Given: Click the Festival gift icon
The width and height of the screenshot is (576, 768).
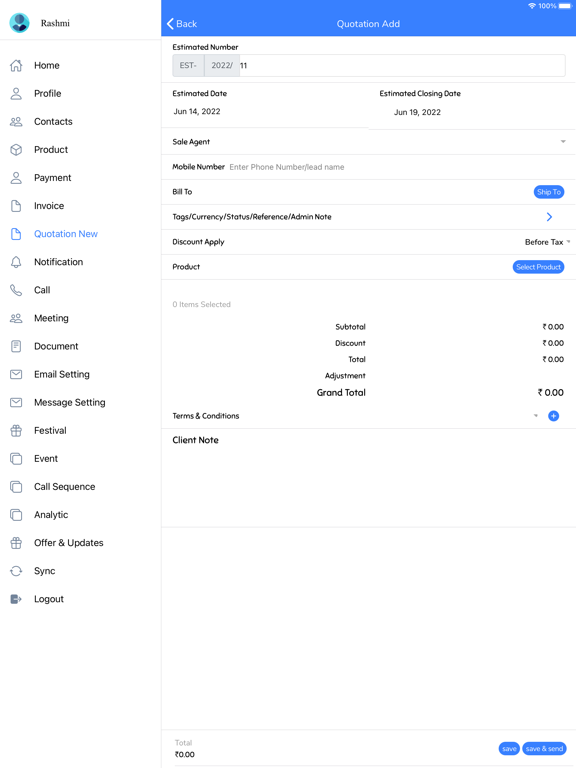Looking at the screenshot, I should coord(16,431).
